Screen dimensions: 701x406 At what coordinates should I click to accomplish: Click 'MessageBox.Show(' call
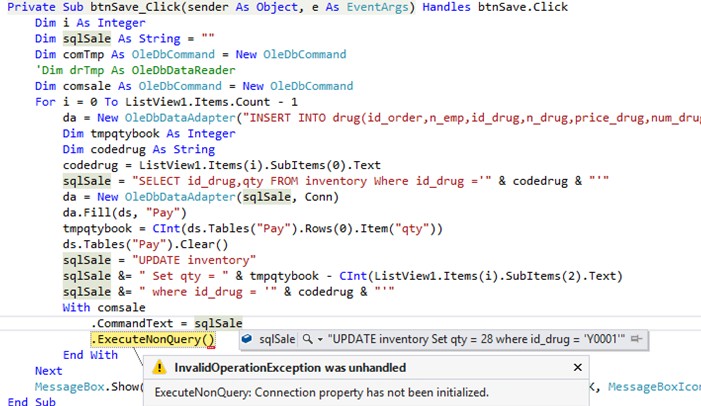(90, 387)
